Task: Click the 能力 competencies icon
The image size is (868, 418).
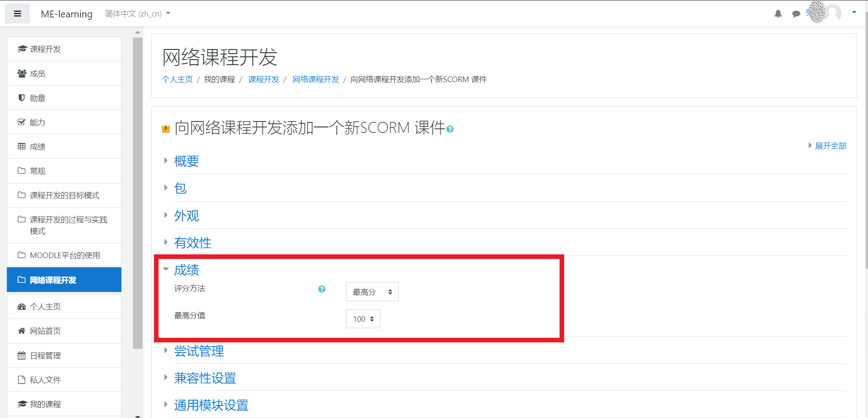Action: click(21, 122)
